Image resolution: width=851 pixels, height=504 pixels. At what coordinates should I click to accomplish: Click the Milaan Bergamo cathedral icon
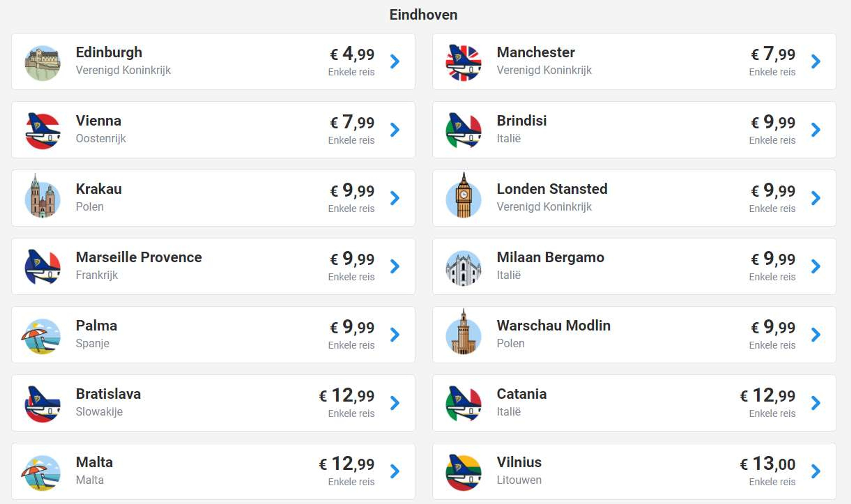pyautogui.click(x=464, y=268)
